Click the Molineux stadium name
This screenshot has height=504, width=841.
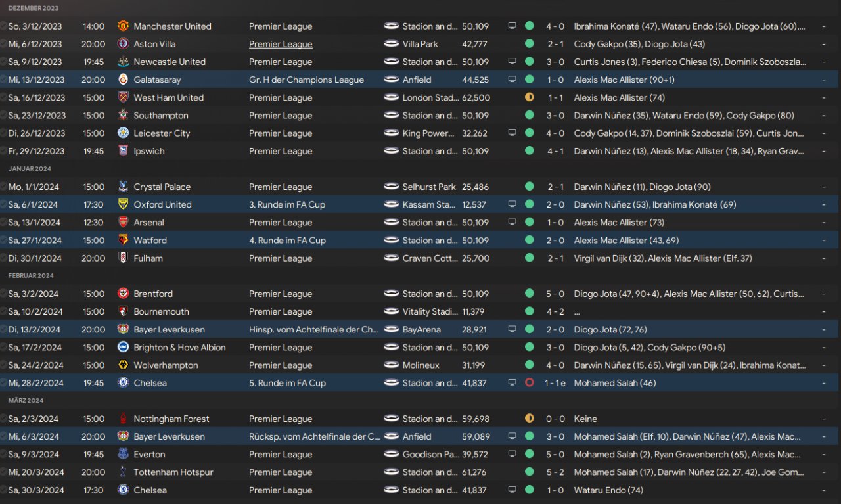(421, 365)
